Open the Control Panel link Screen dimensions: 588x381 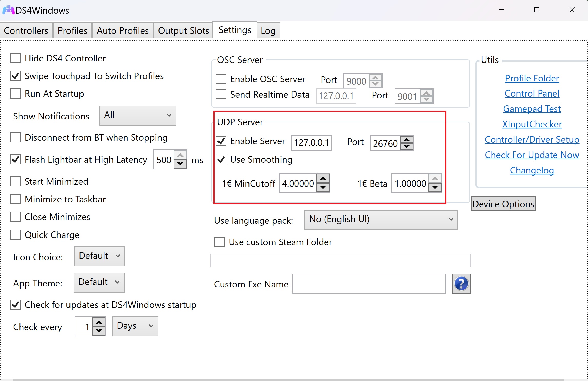click(x=532, y=93)
